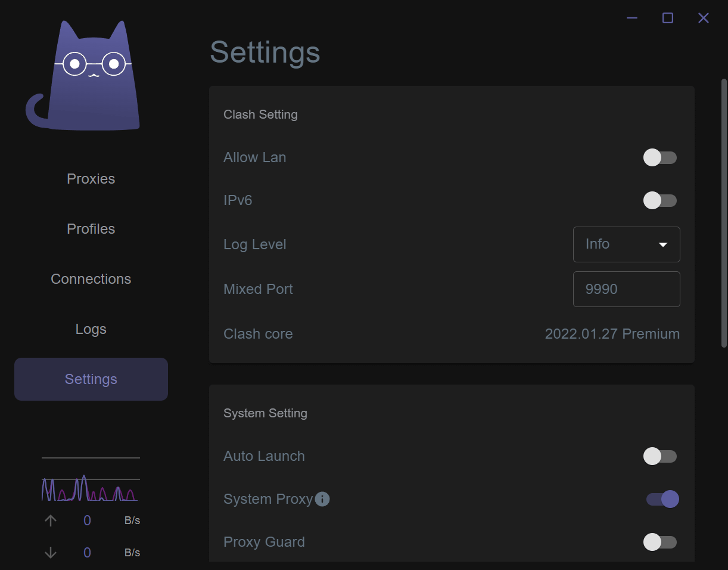Screen dimensions: 728x570
Task: Close the application window
Action: 704,18
